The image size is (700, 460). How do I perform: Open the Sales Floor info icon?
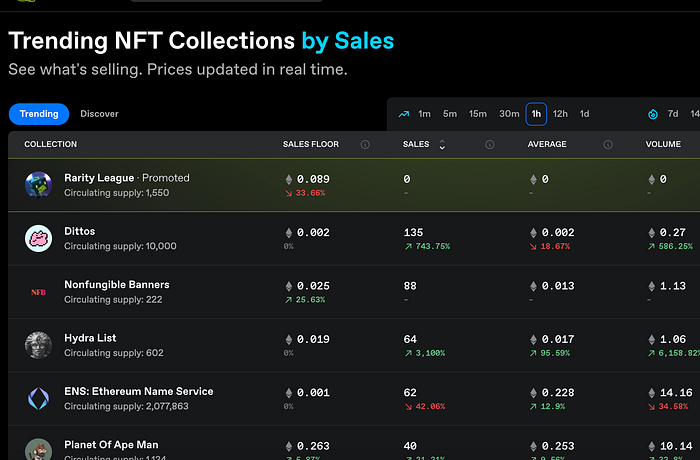click(365, 145)
